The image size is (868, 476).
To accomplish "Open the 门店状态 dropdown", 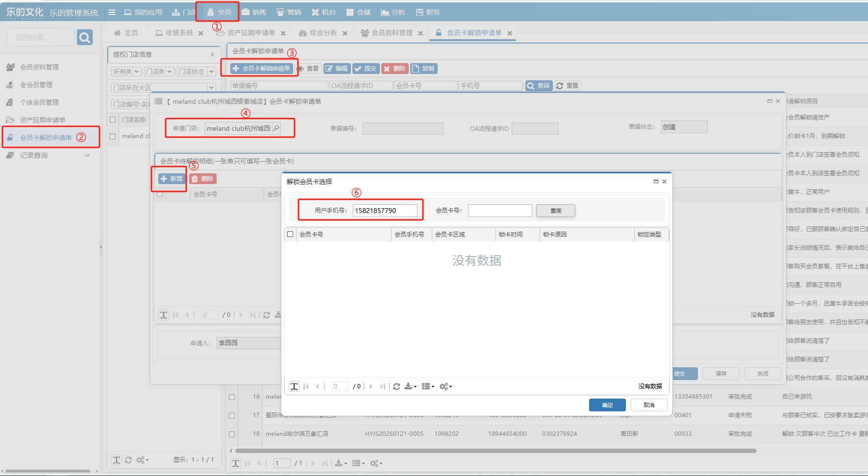I will pyautogui.click(x=211, y=71).
